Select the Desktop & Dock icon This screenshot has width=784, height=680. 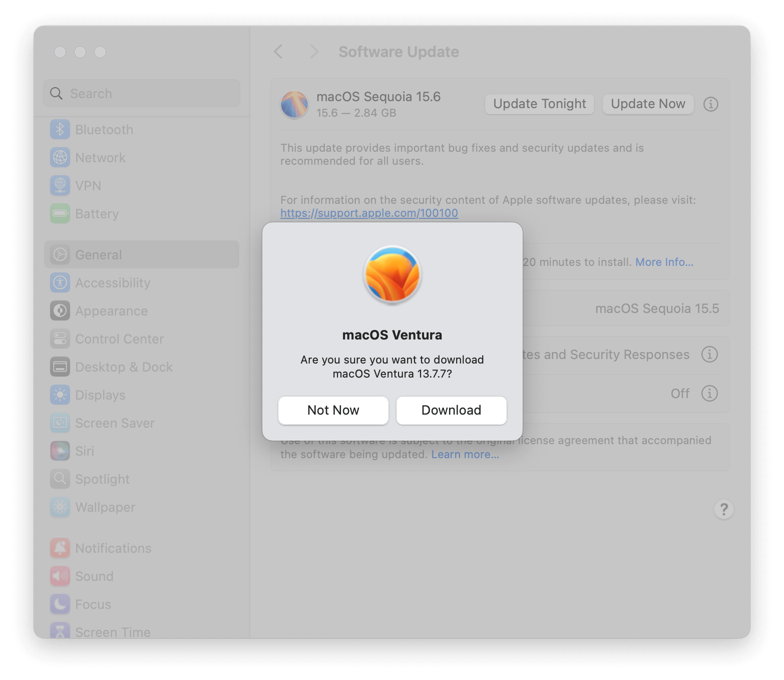60,367
